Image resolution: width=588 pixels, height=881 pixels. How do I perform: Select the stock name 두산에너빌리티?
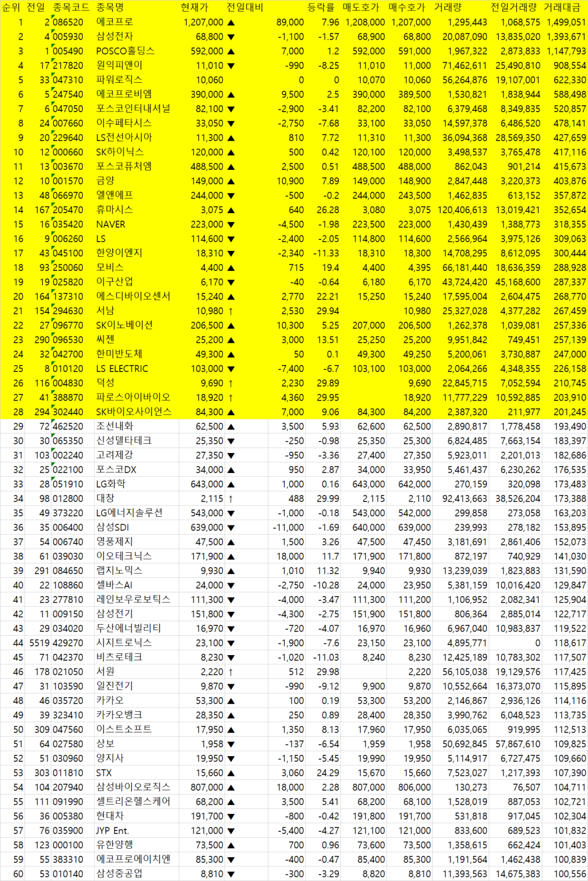128,629
